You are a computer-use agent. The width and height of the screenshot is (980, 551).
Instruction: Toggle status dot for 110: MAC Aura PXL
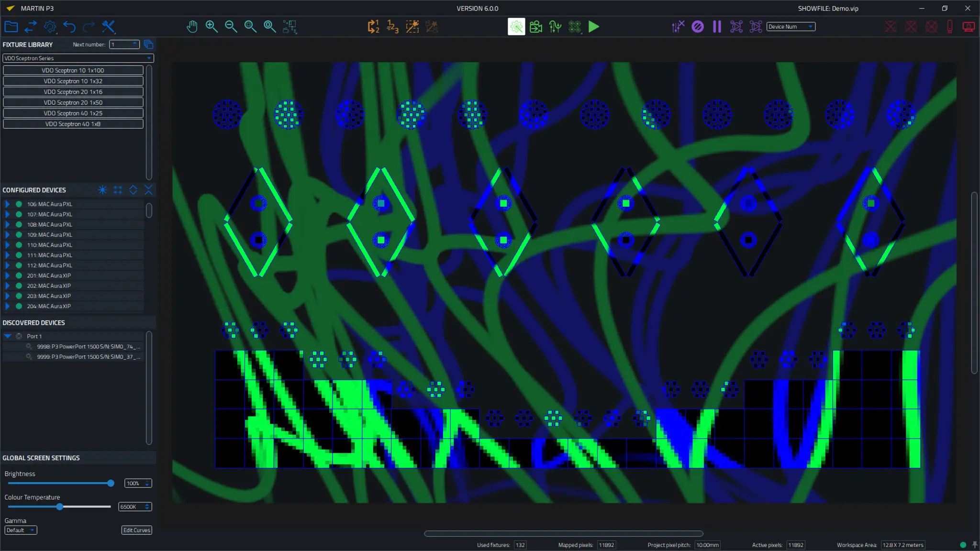[19, 245]
